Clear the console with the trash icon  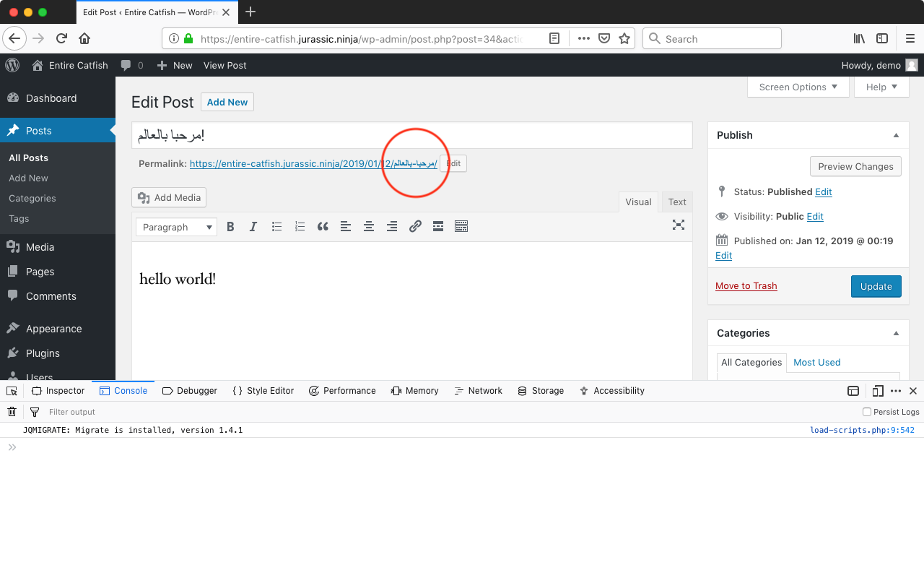[x=12, y=411]
